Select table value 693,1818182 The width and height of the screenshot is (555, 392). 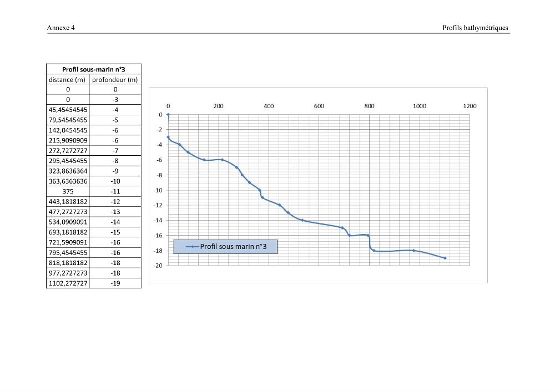[x=68, y=232]
